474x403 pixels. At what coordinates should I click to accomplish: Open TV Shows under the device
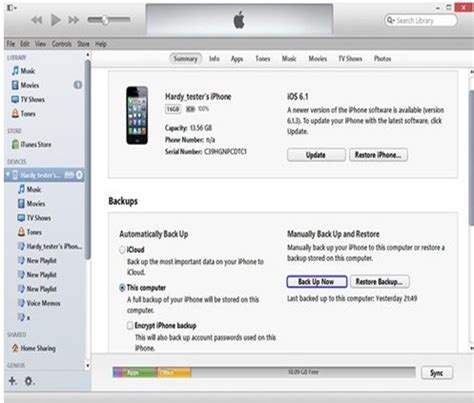pos(34,218)
